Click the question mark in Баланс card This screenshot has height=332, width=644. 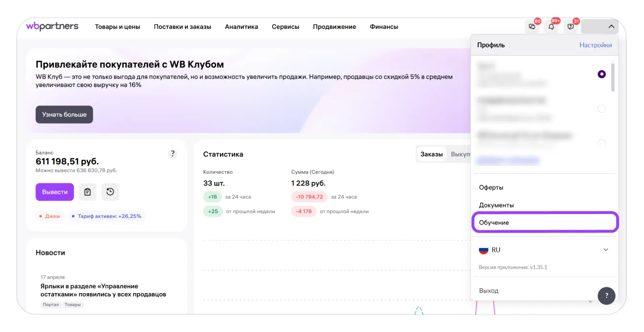pos(172,154)
